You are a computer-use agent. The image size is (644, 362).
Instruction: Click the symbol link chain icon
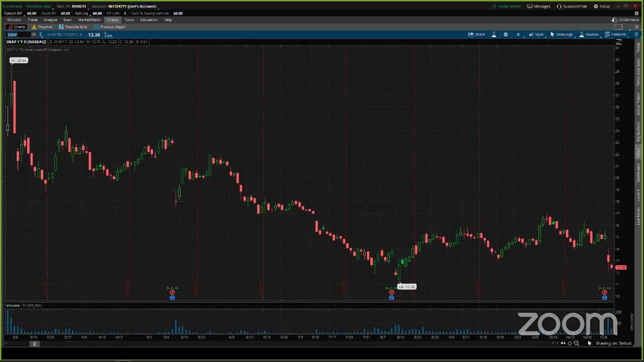[x=41, y=35]
